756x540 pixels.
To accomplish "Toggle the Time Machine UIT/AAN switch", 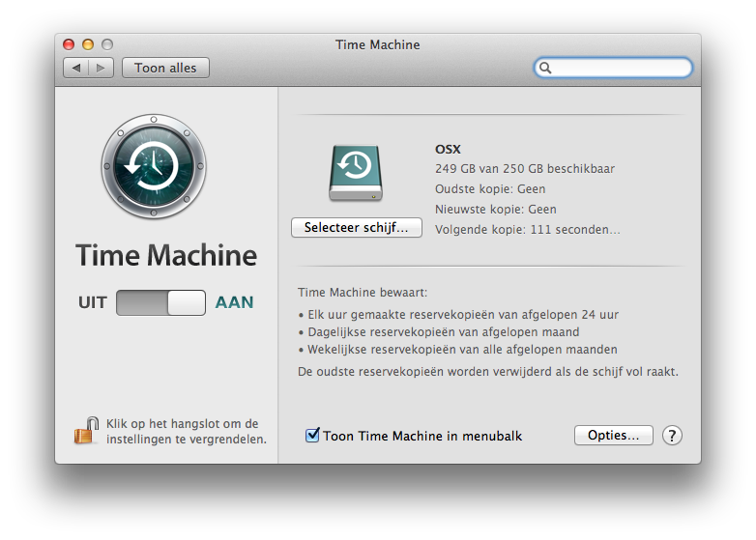I will [160, 302].
